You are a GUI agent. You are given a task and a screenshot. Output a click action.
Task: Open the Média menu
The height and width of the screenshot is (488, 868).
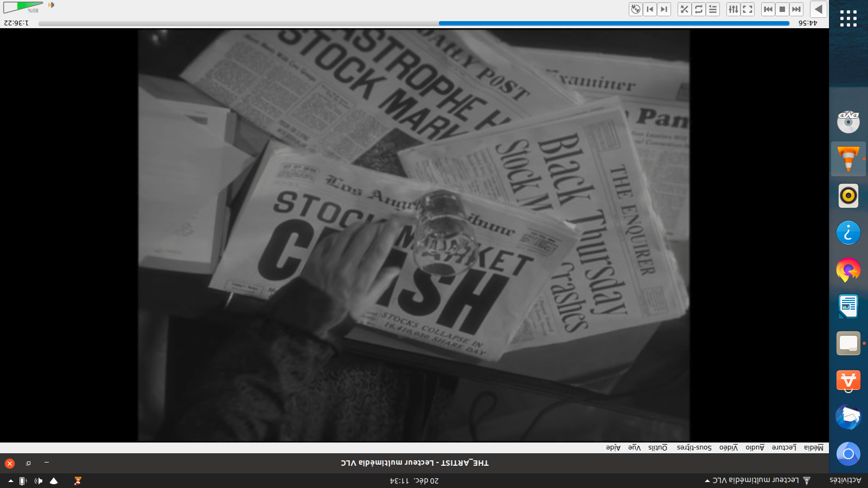[813, 447]
